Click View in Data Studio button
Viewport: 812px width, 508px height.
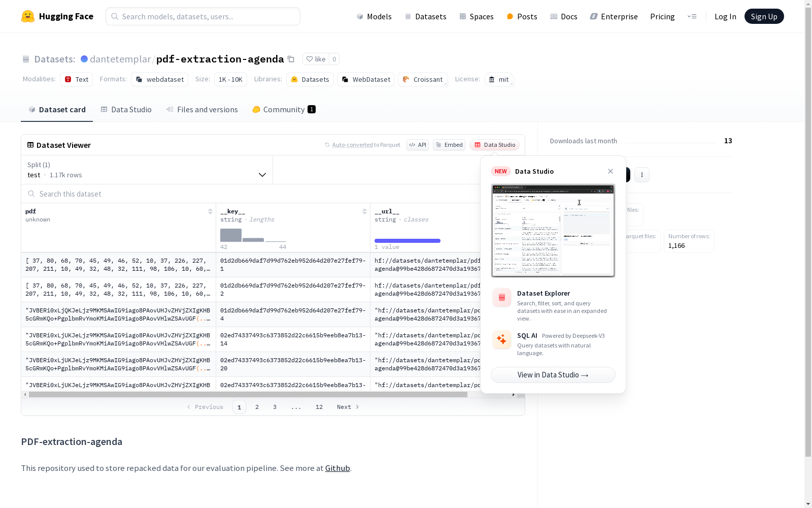coord(553,375)
